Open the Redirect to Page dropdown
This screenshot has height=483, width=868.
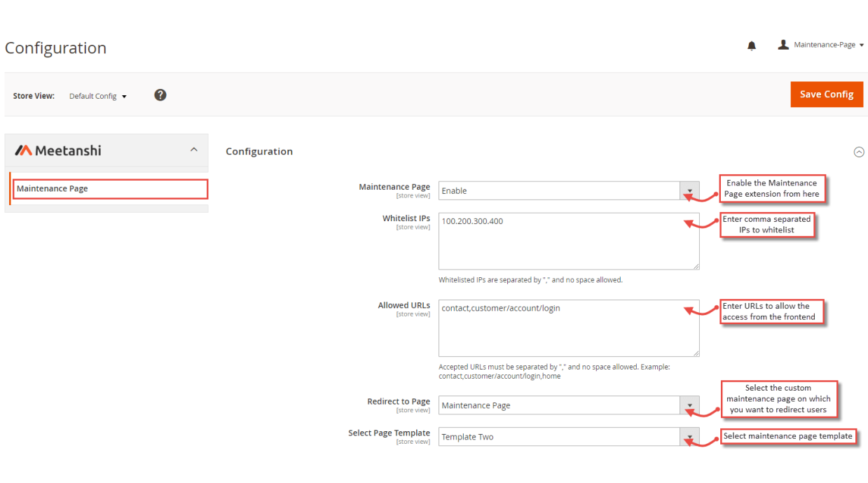click(569, 405)
